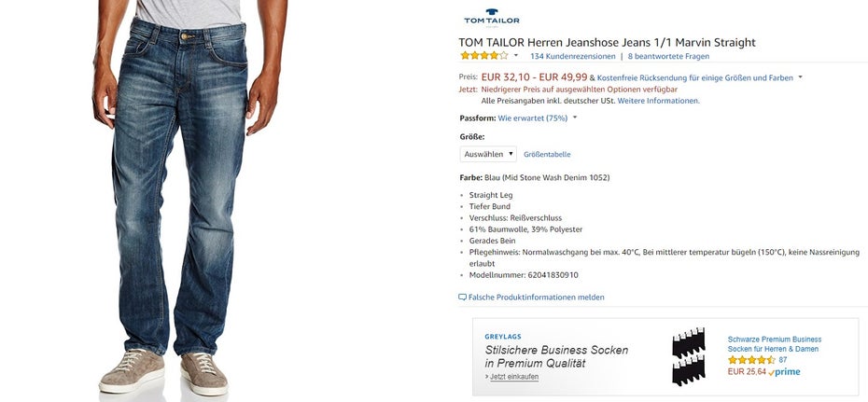Expand the Passform 'Wie erwartet (75%)' arrow

pos(575,118)
